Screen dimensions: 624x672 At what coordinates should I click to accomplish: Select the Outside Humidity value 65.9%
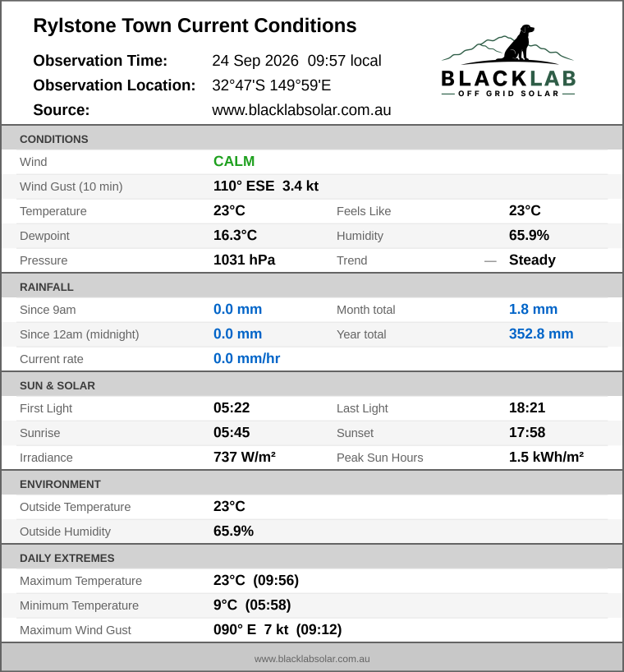point(233,531)
